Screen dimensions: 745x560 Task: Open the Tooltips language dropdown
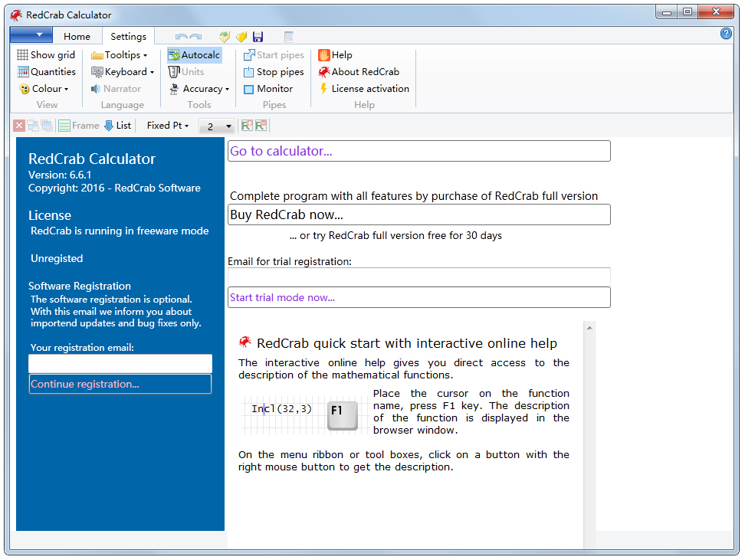tap(119, 54)
